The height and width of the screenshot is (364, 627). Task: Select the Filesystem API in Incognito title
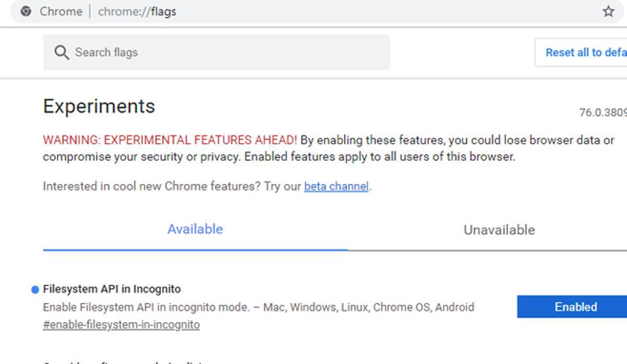click(112, 289)
